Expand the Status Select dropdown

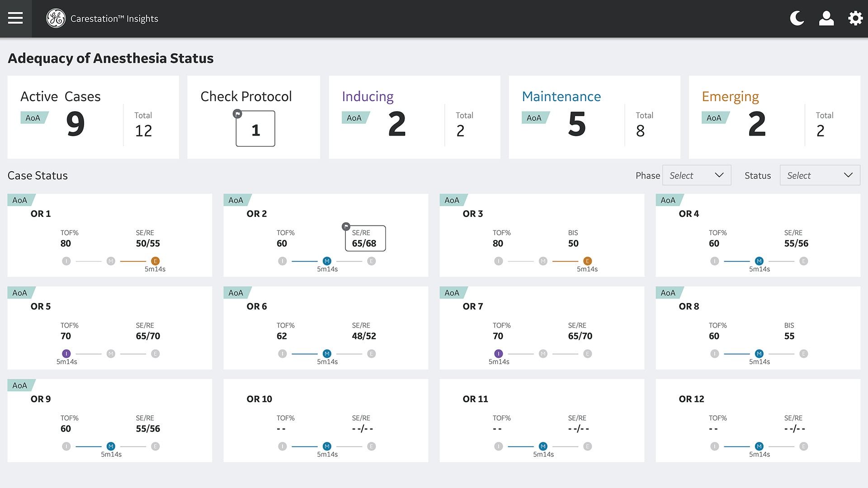pos(820,175)
